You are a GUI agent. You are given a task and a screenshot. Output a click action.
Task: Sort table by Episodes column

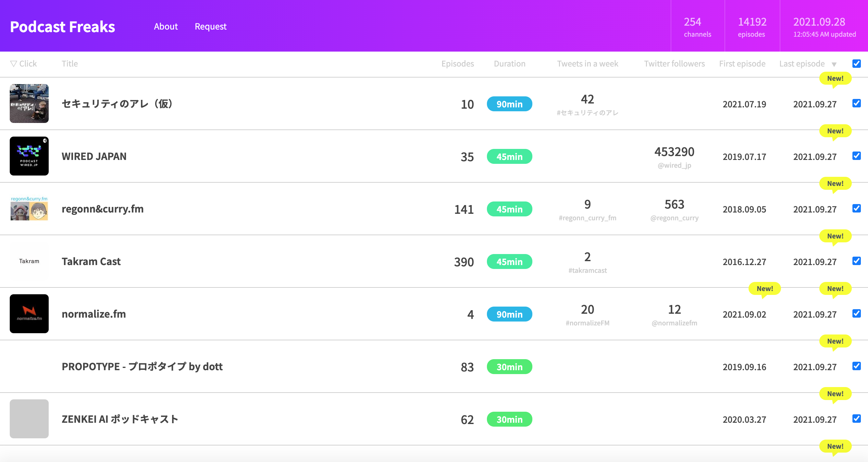457,64
